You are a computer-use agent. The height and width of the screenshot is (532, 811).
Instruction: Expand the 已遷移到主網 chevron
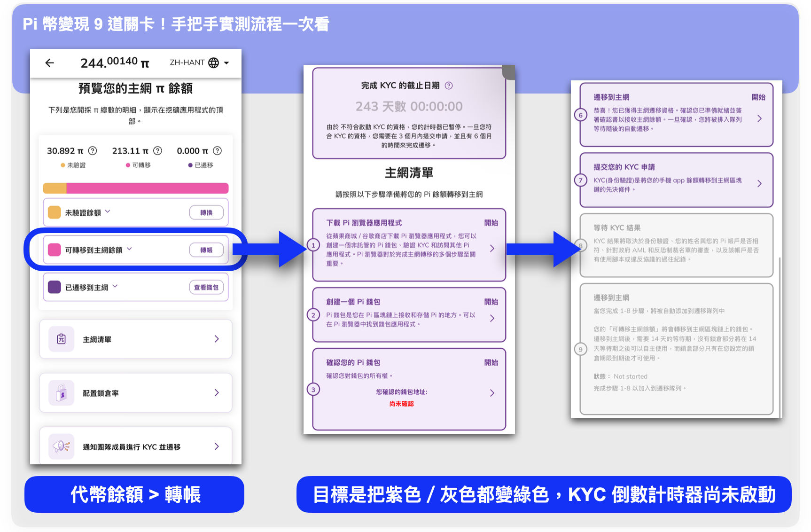point(115,286)
